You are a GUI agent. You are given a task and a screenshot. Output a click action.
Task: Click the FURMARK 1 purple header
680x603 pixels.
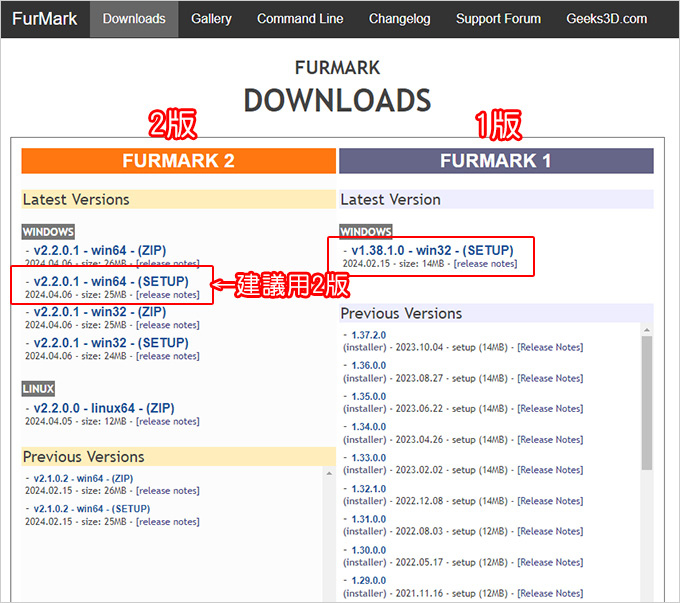496,161
